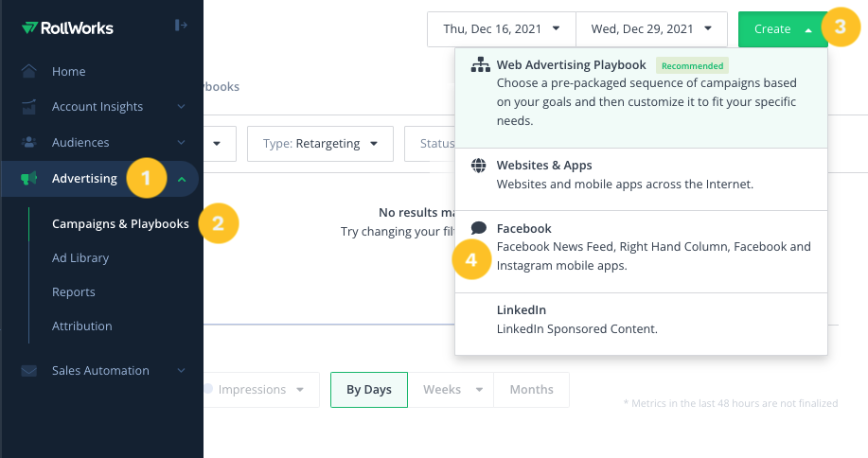Click the RollWorks logo
Screen dimensions: 868x458
click(67, 27)
